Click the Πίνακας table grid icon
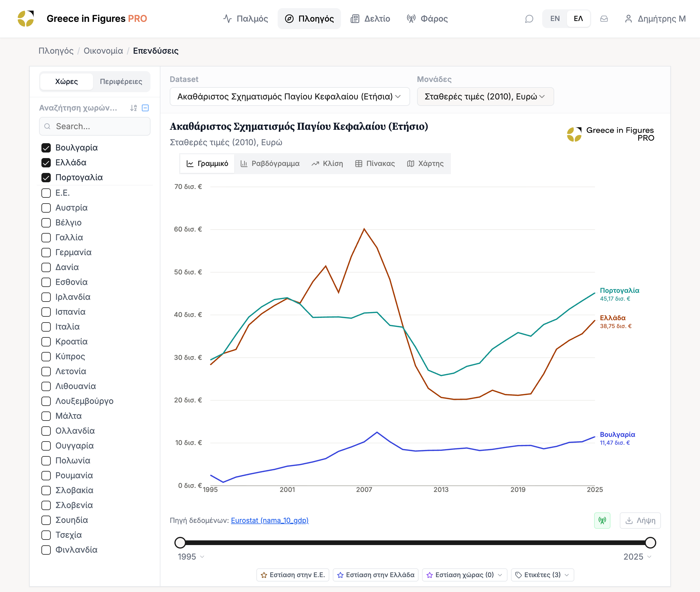 [359, 164]
